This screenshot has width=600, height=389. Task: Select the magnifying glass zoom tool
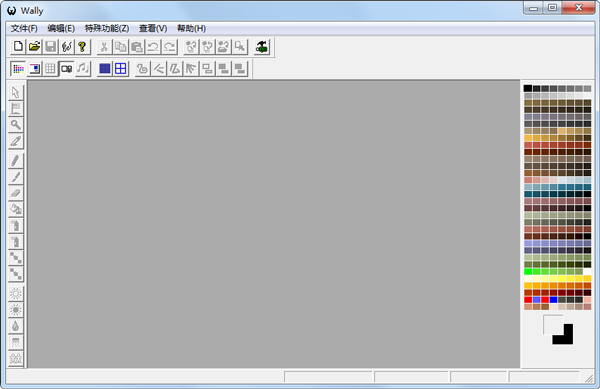[x=16, y=125]
